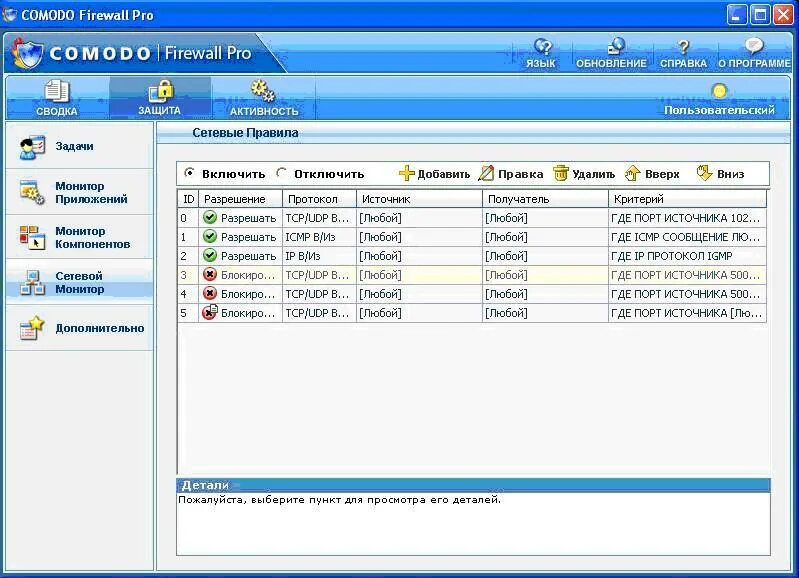Click the Добавить rule button

click(435, 174)
